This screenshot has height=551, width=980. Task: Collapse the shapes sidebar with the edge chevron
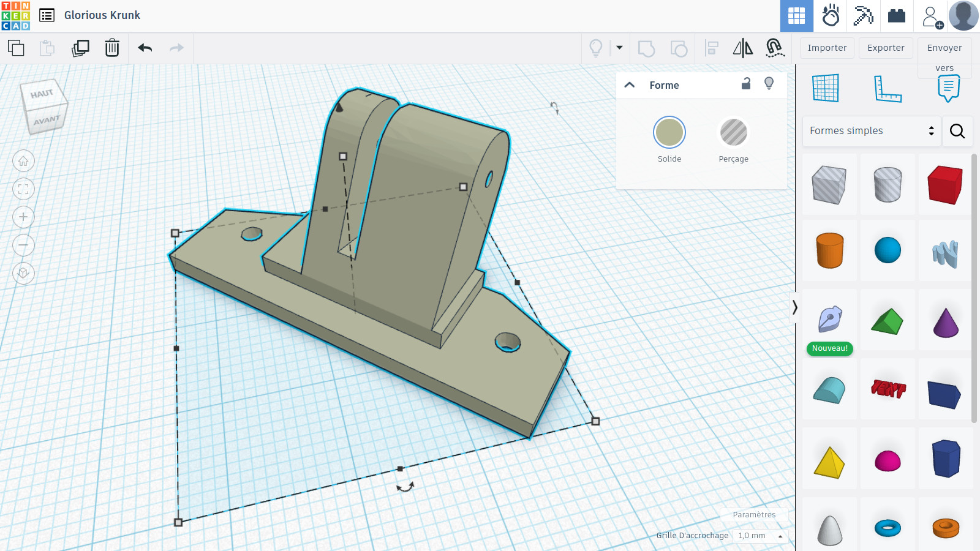pos(794,308)
